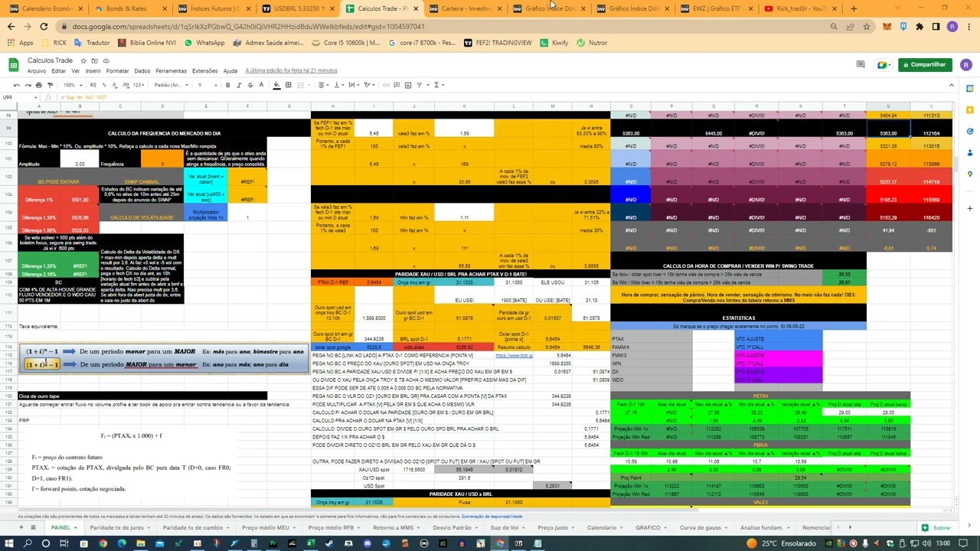Click the Explorar button
Image resolution: width=980 pixels, height=551 pixels.
(937, 527)
